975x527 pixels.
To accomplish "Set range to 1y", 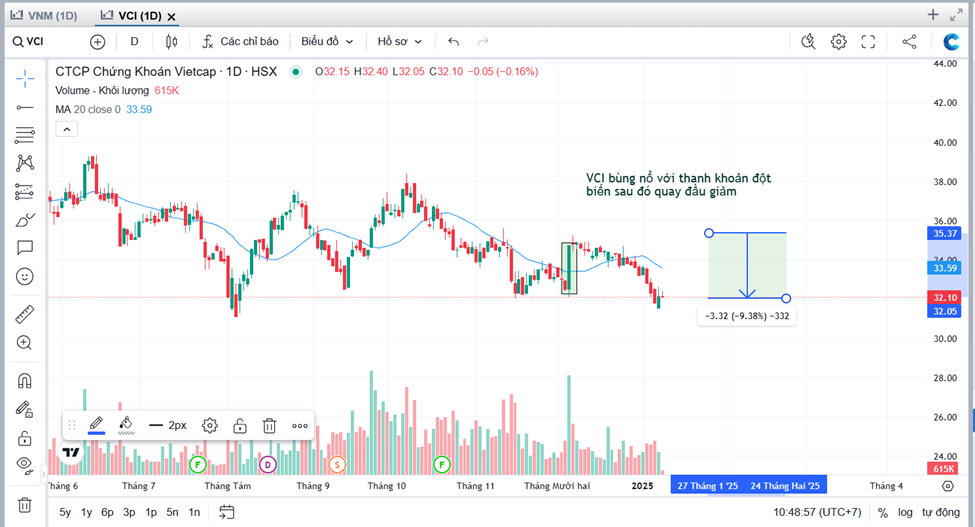I will click(x=86, y=512).
